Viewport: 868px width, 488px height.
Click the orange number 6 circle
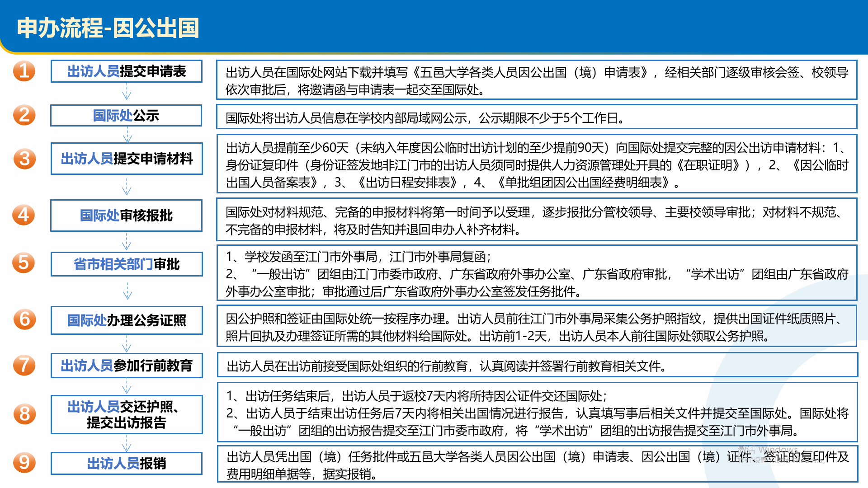click(x=24, y=319)
